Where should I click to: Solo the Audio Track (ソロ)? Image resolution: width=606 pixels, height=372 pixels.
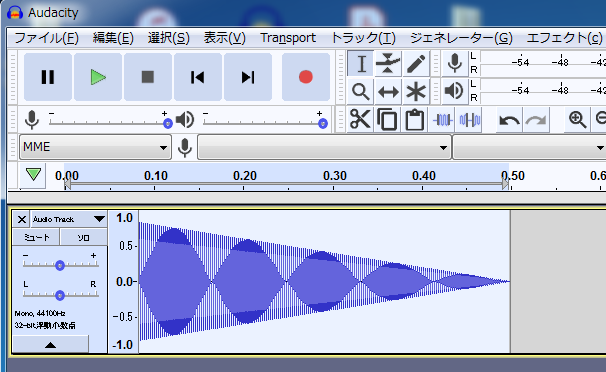(83, 237)
